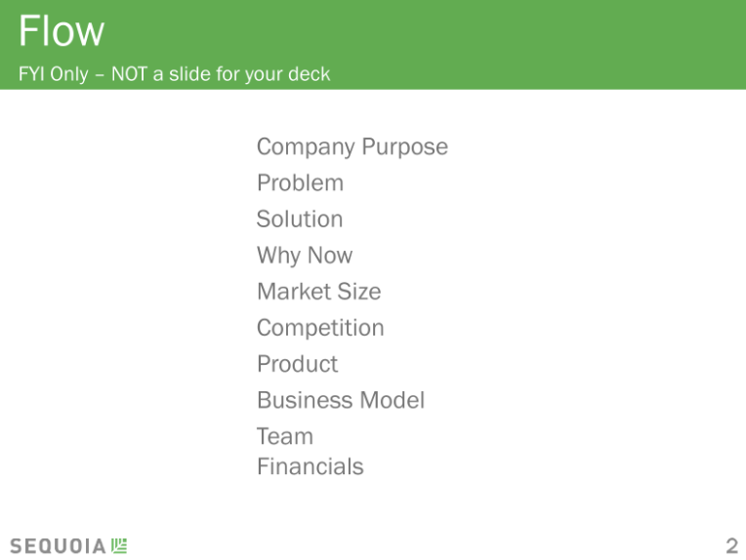Click the FYI Only subtitle text
The width and height of the screenshot is (746, 560).
(174, 74)
